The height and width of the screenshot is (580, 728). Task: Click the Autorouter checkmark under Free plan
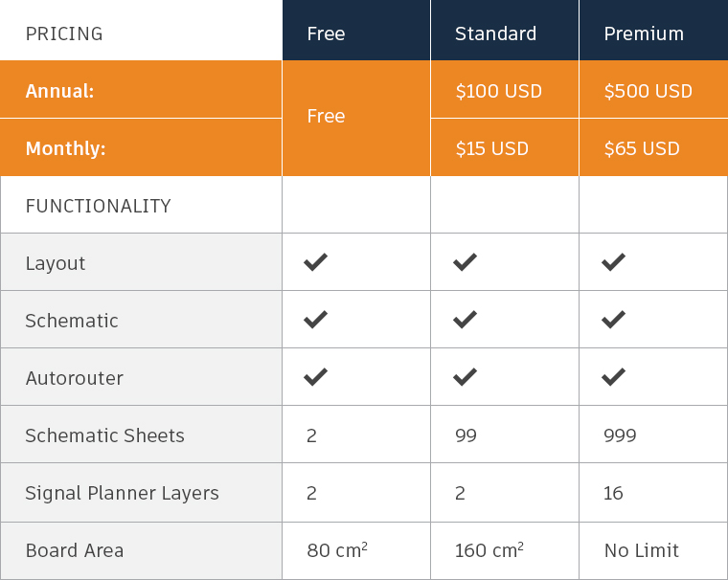click(315, 377)
